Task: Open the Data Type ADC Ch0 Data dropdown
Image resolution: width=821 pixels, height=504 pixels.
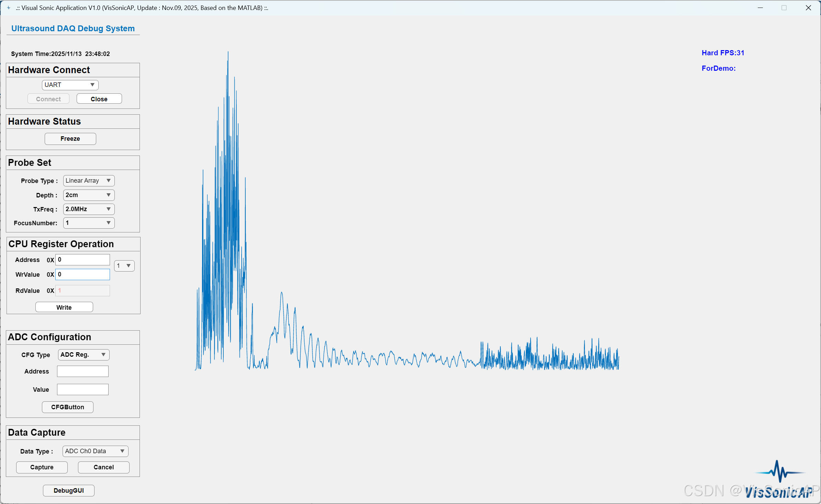Action: click(x=95, y=451)
